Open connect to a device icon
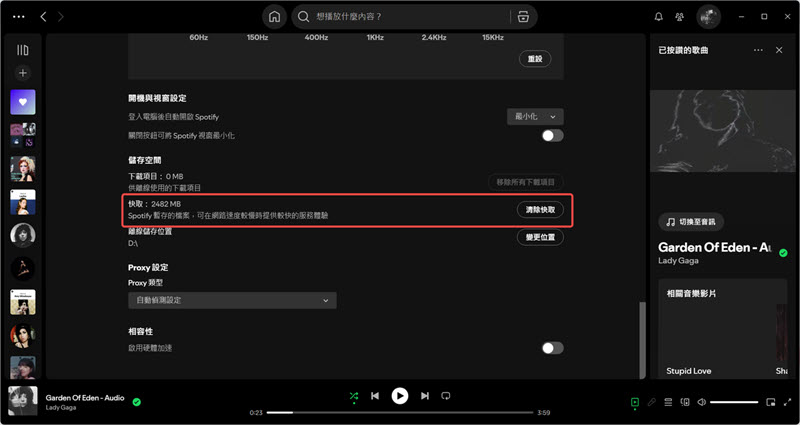The image size is (800, 425). (x=685, y=402)
